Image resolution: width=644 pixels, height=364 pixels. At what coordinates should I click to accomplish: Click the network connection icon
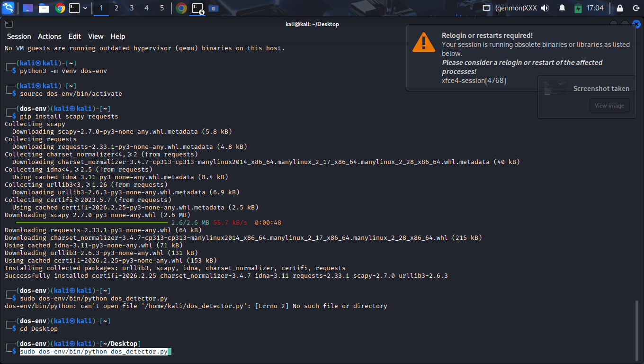pyautogui.click(x=486, y=8)
